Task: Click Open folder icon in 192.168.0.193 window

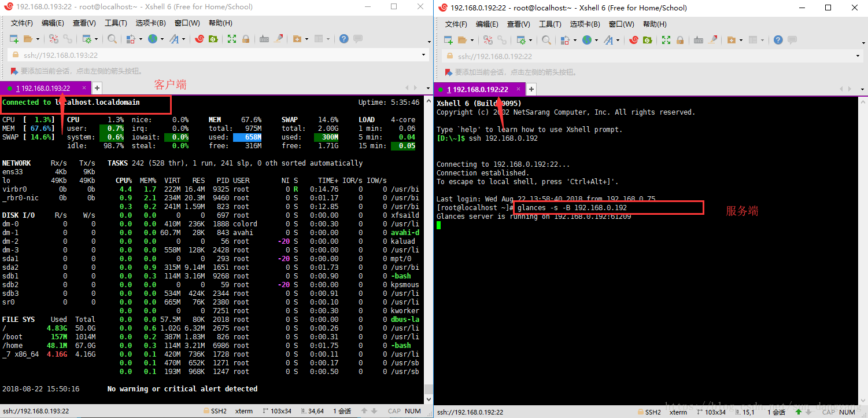Action: [x=28, y=39]
